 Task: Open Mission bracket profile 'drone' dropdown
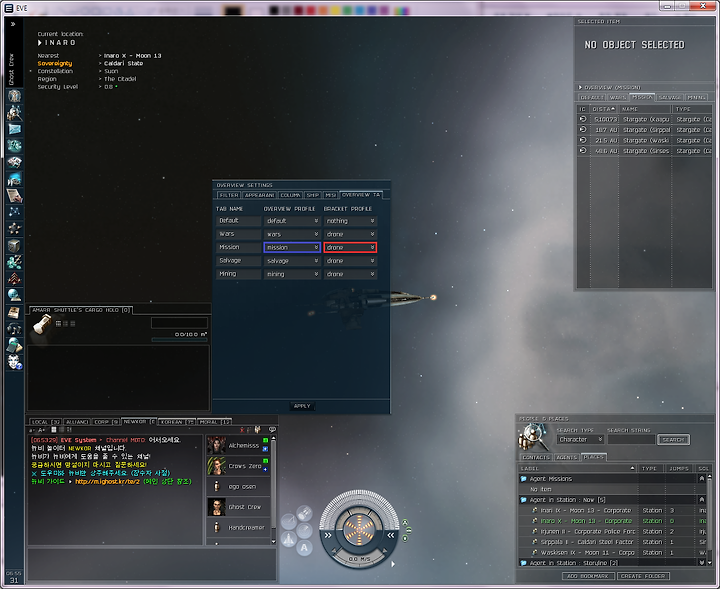pyautogui.click(x=350, y=247)
